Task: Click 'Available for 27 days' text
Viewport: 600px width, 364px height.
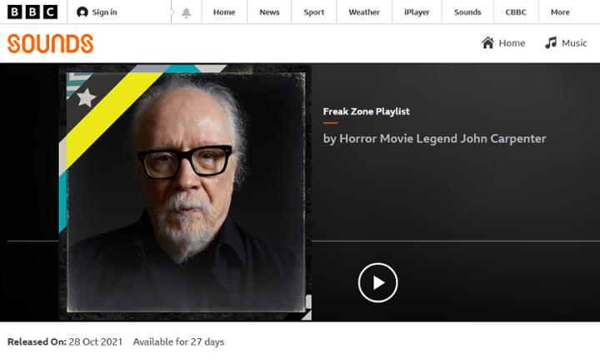Action: (x=178, y=342)
